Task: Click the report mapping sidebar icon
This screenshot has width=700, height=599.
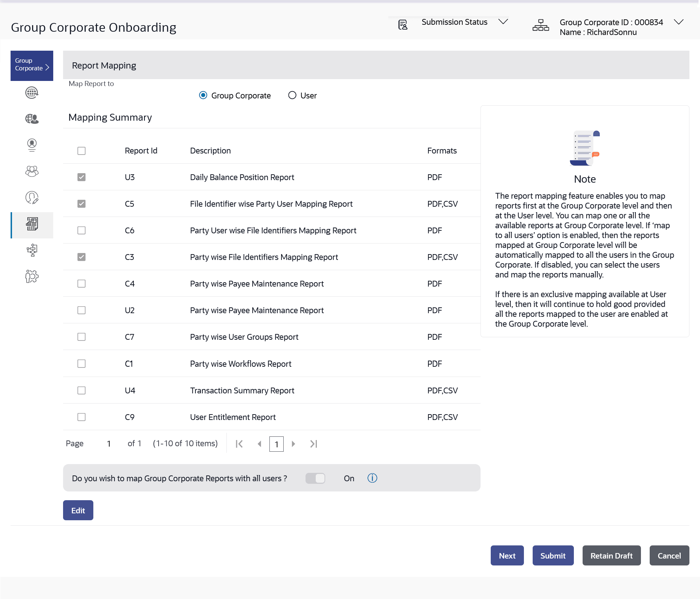Action: point(32,224)
